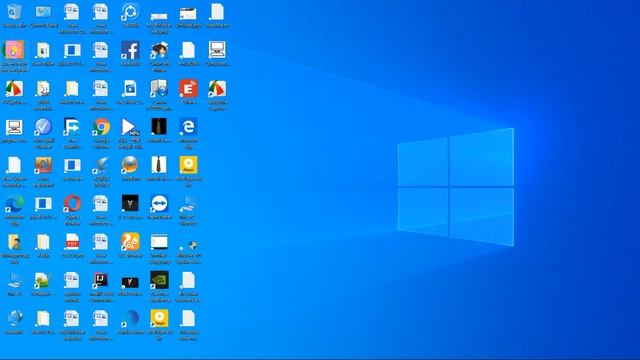
Task: Open the orange globe browser shortcut
Action: point(130,165)
